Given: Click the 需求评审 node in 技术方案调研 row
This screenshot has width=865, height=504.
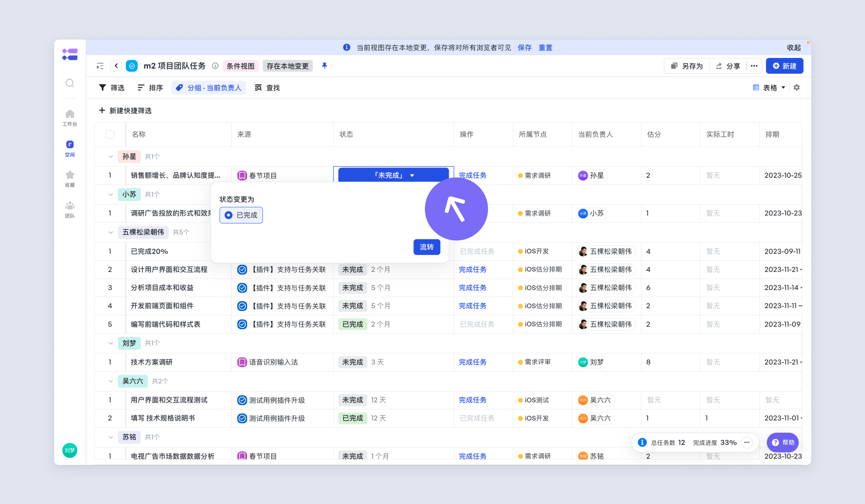Looking at the screenshot, I should [534, 362].
